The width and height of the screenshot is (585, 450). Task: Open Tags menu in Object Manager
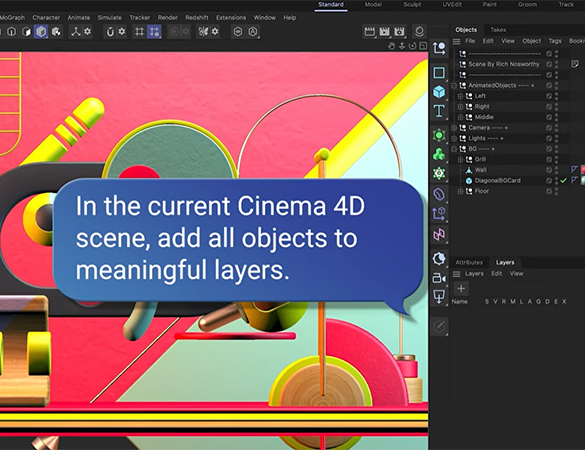pos(555,41)
